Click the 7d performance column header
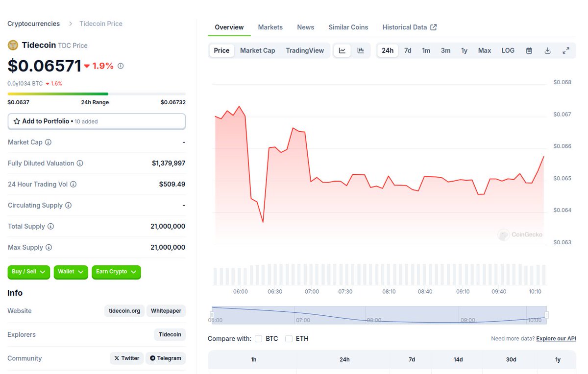The width and height of the screenshot is (588, 374). (x=412, y=360)
